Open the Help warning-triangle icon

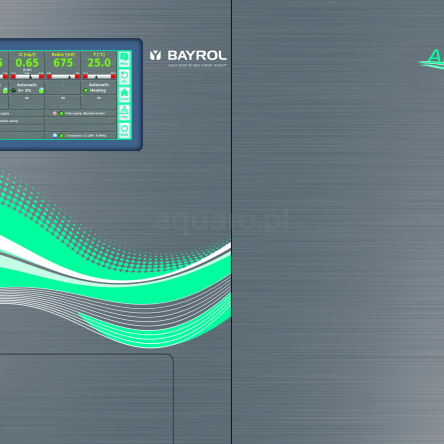(x=124, y=112)
